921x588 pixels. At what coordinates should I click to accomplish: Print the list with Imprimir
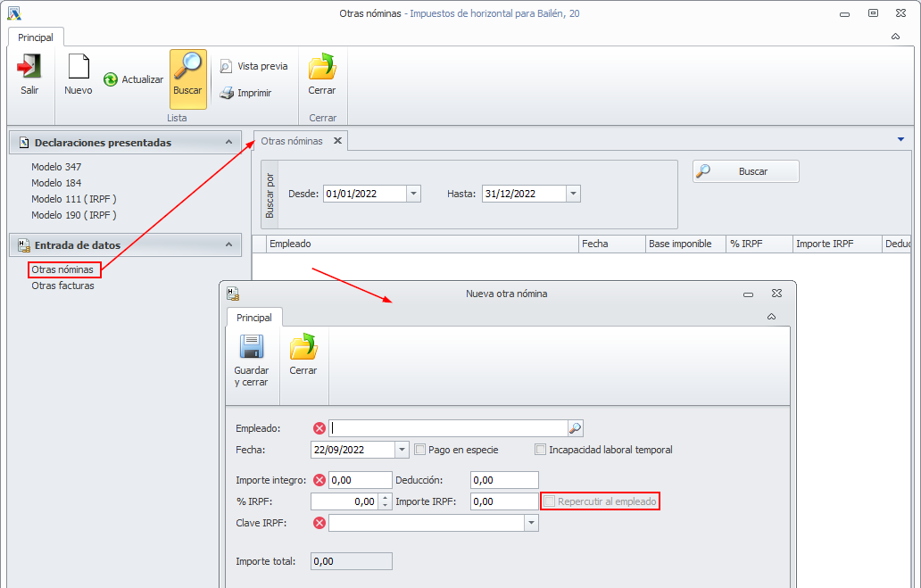pos(226,93)
